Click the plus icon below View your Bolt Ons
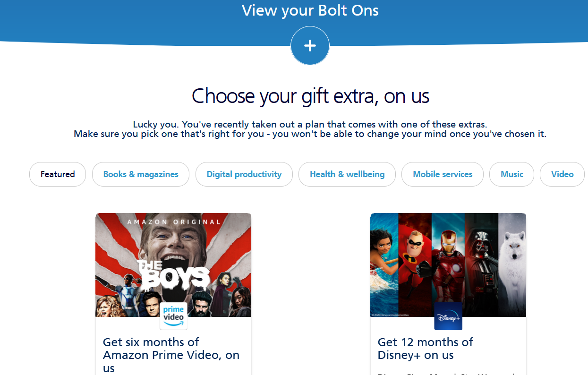This screenshot has width=588, height=375. (310, 45)
